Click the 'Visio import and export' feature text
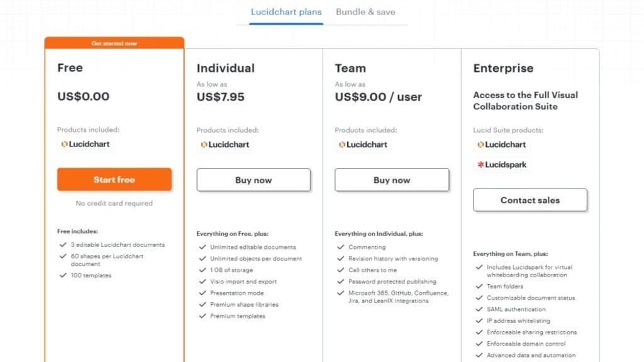 (243, 282)
